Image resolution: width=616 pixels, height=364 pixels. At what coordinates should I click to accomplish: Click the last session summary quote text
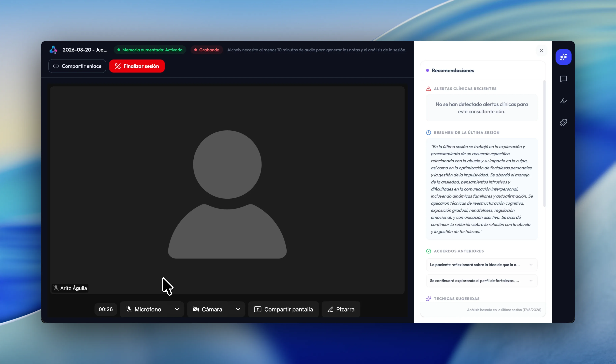coord(481,189)
